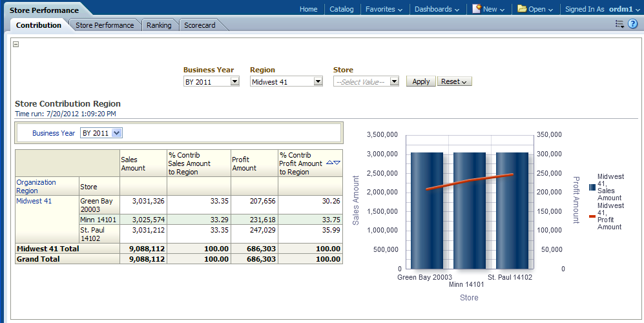
Task: Sort % Contrib Profit Amount descending triangle
Action: click(337, 163)
